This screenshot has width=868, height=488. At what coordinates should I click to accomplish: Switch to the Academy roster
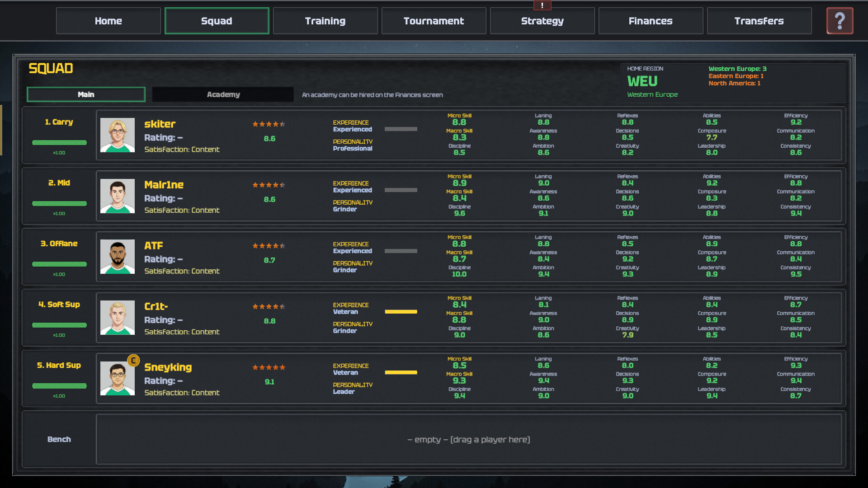[x=223, y=94]
